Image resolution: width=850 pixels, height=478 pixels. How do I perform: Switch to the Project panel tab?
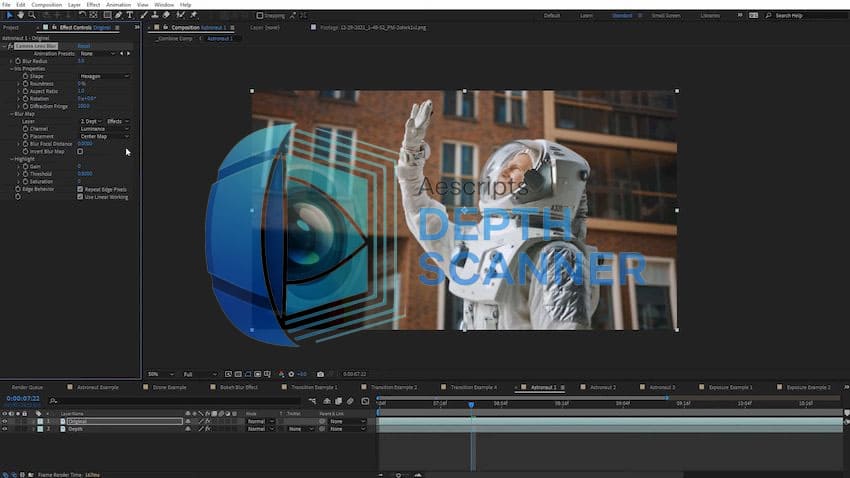tap(11, 27)
